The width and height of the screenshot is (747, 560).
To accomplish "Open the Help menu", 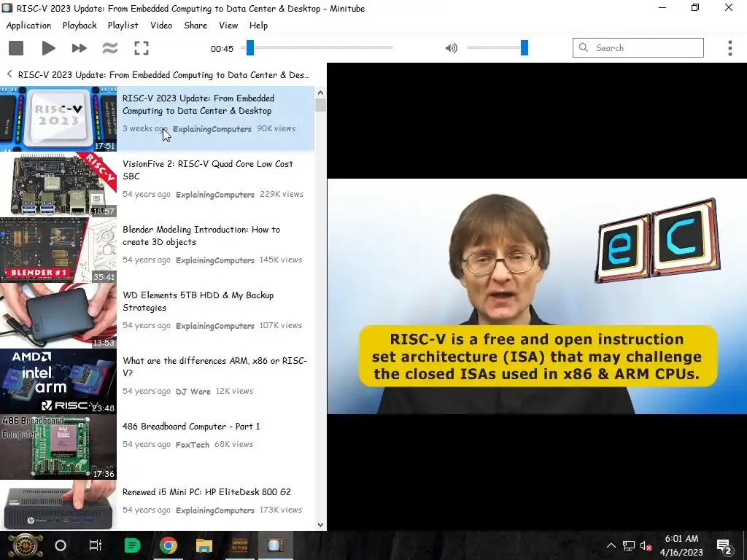I will (258, 26).
